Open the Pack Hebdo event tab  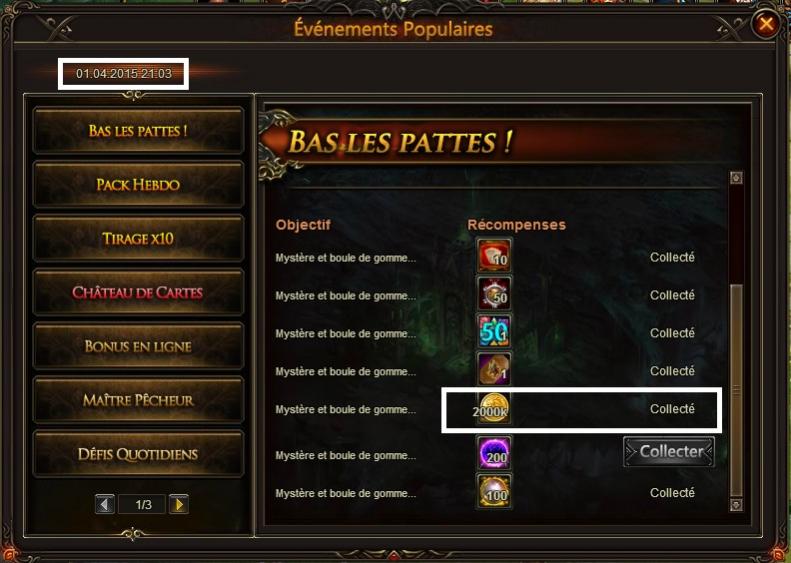(138, 185)
